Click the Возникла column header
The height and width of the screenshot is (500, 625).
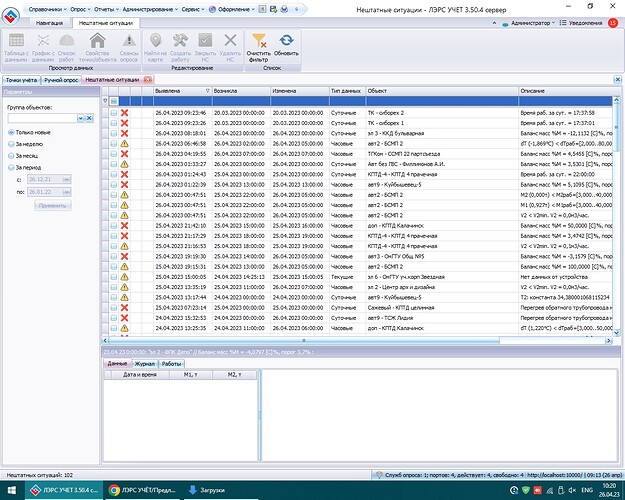(x=241, y=91)
